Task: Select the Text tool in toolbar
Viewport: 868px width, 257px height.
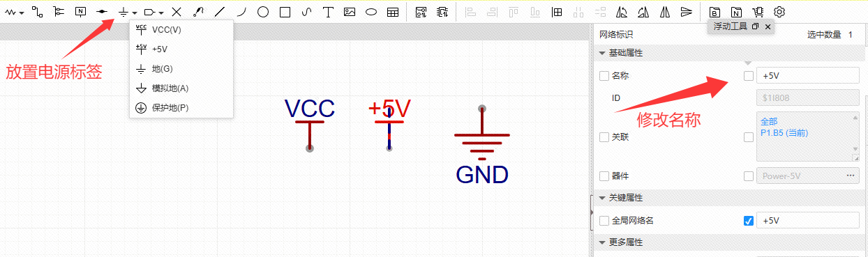Action: click(328, 12)
